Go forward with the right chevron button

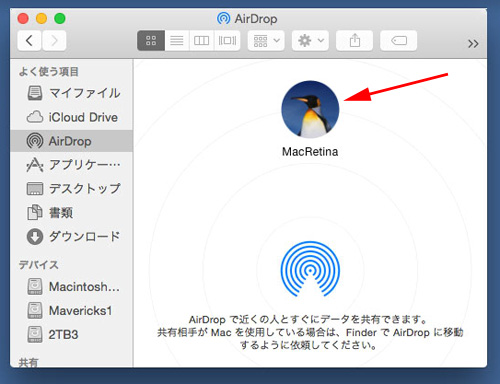54,41
